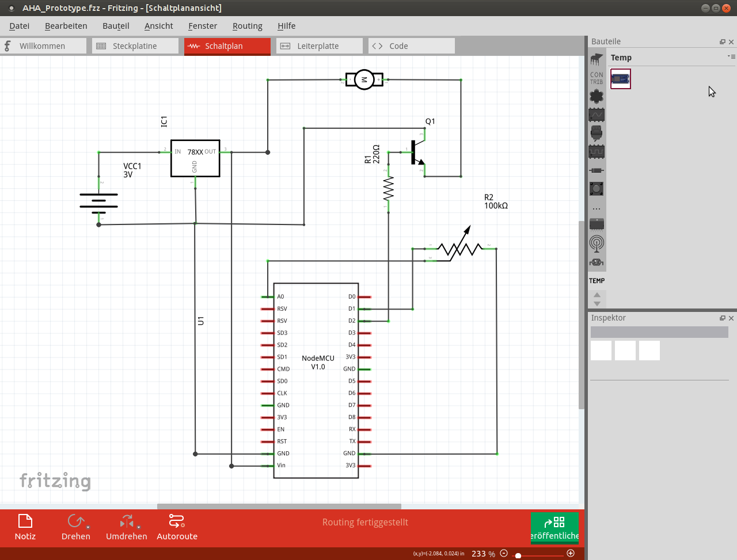Click the horizontal canvas scrollbar

point(279,506)
